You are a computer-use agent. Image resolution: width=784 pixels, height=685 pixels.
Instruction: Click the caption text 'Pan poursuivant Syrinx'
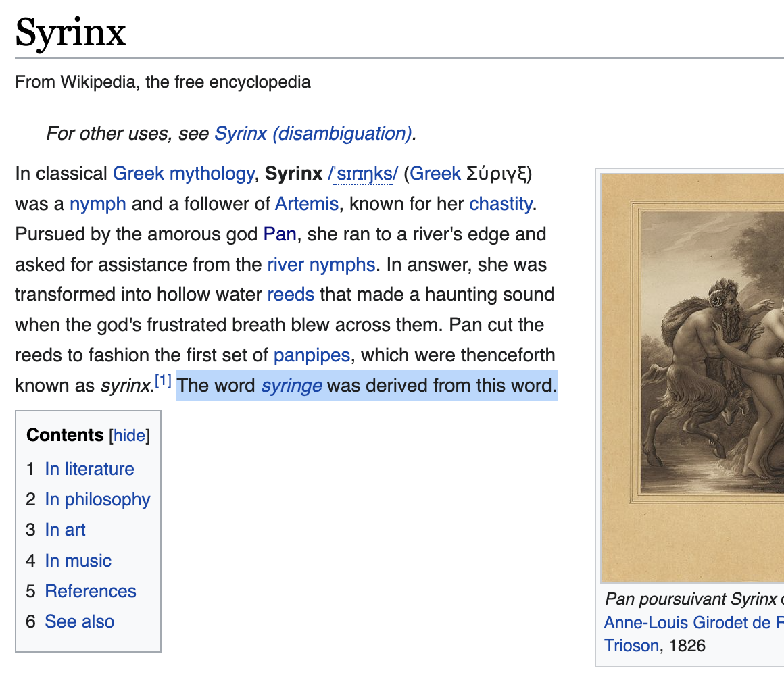[x=691, y=599]
